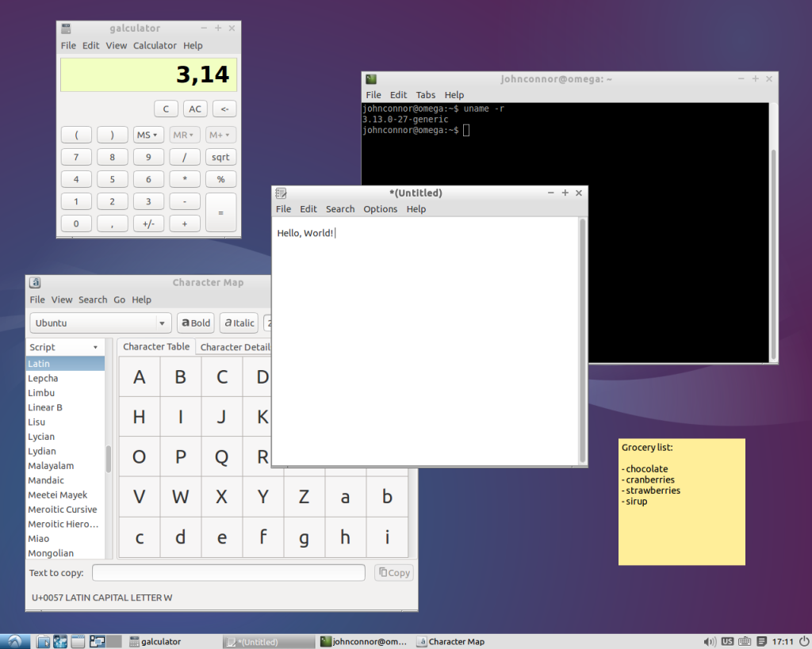This screenshot has height=649, width=812.
Task: Open the Ubuntu font selection dropdown
Action: 101,323
